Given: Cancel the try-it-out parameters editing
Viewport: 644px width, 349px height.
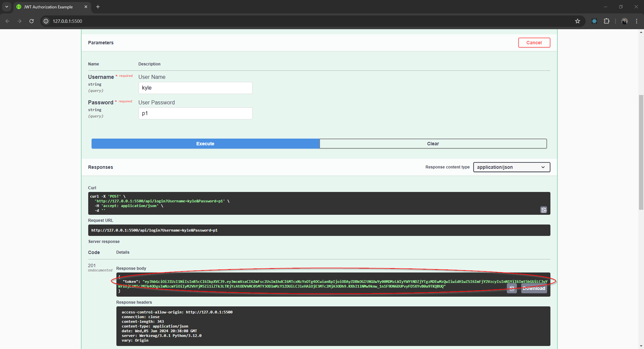Looking at the screenshot, I should 534,43.
